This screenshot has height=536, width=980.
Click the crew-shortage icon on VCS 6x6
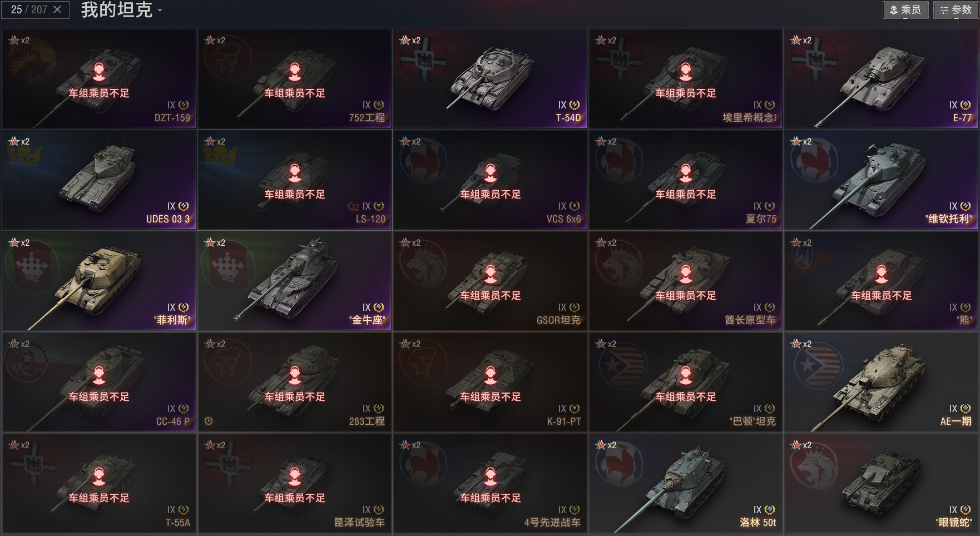tap(490, 173)
